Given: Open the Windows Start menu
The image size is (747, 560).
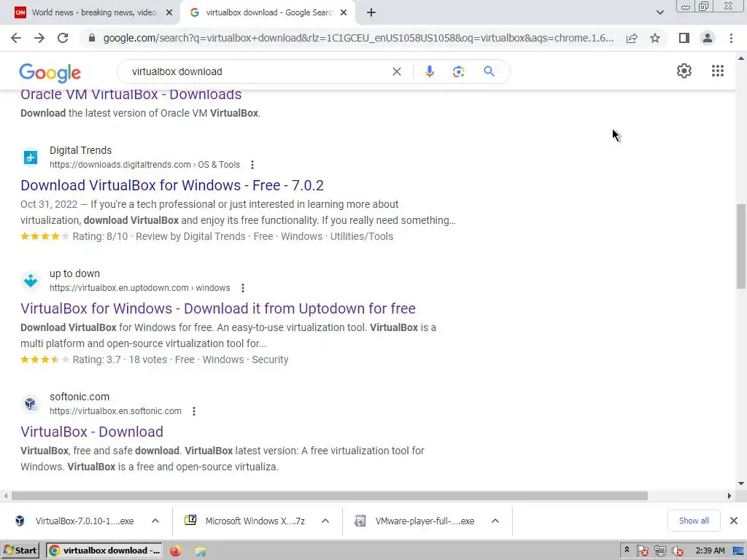Looking at the screenshot, I should (x=20, y=551).
